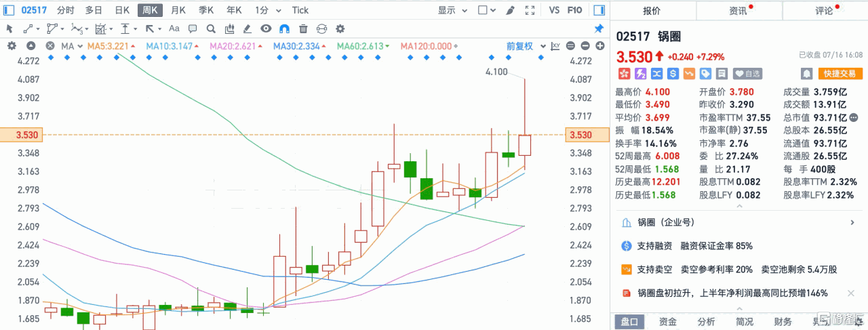Toggle the right quote panel icon
This screenshot has width=868, height=330.
click(599, 10)
